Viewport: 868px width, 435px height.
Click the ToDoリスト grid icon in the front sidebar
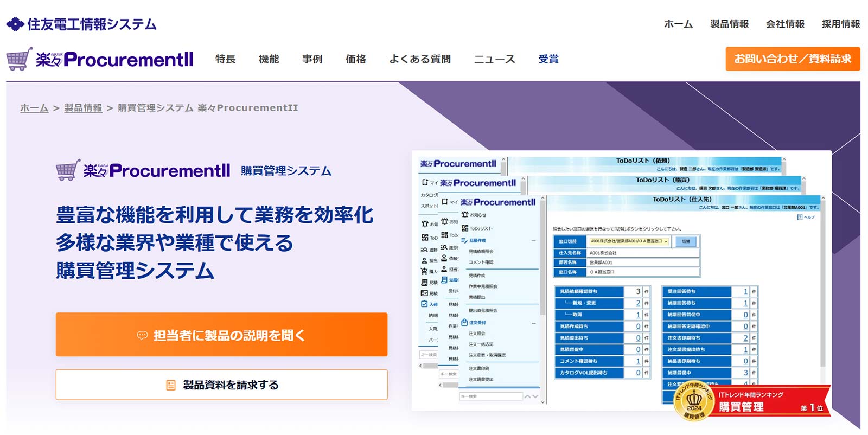point(465,228)
